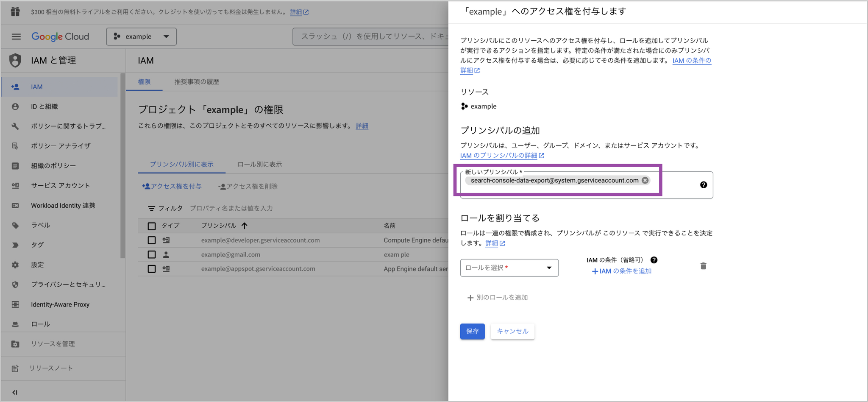This screenshot has height=402, width=868.
Task: Click the new principal input field
Action: [x=587, y=185]
